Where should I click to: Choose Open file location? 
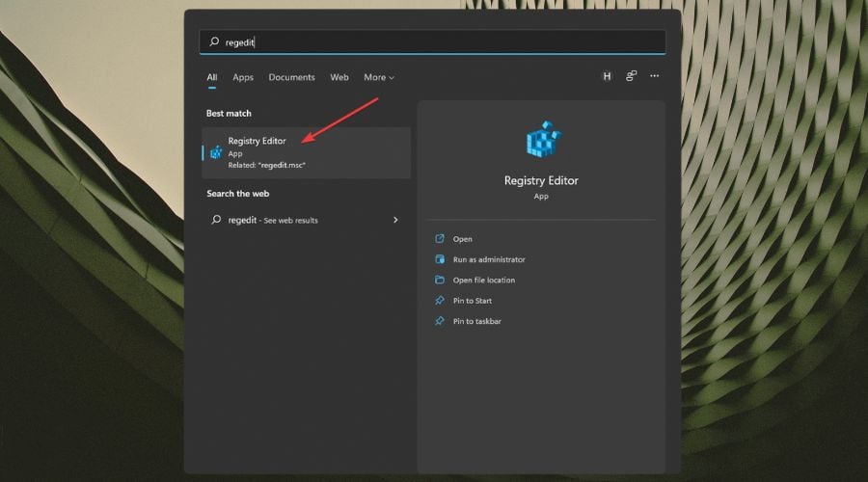pos(484,280)
